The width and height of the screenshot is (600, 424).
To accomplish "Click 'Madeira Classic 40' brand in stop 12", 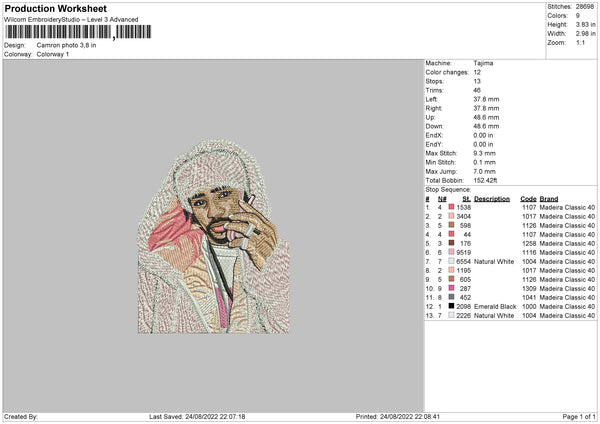I will [567, 307].
